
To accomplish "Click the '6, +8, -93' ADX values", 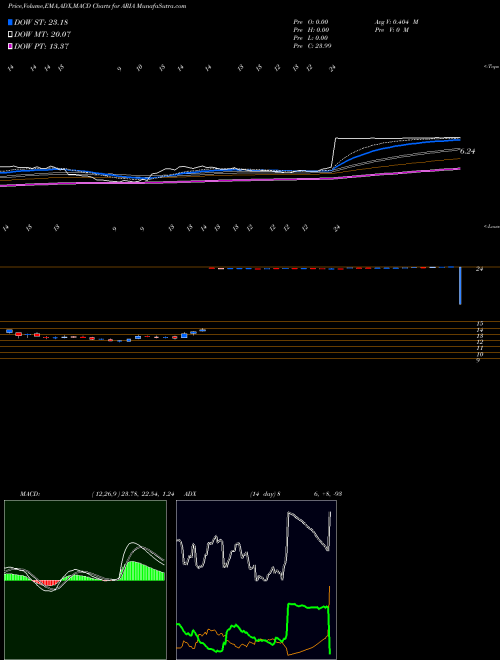I will 327,494.
